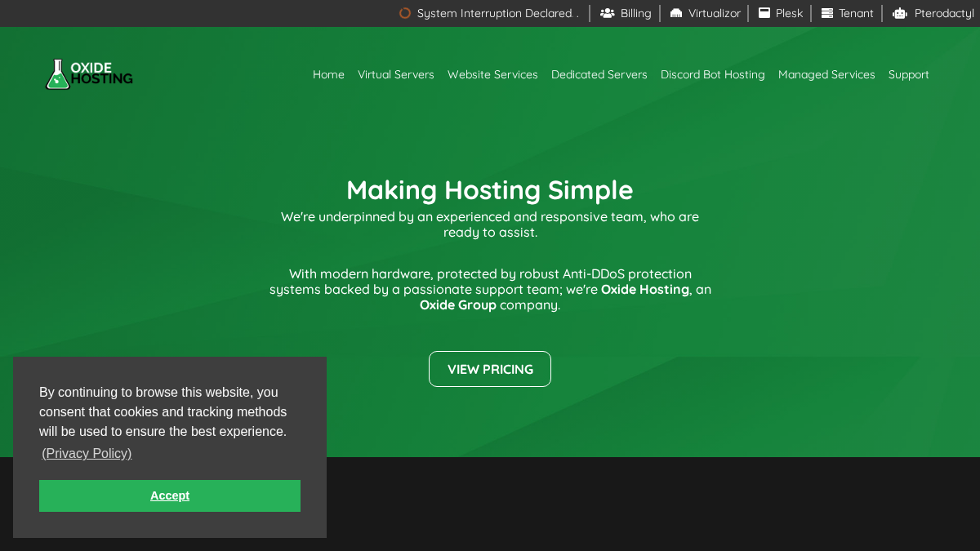The height and width of the screenshot is (551, 980).
Task: Click the Oxide Hosting flask logo
Action: tap(89, 74)
